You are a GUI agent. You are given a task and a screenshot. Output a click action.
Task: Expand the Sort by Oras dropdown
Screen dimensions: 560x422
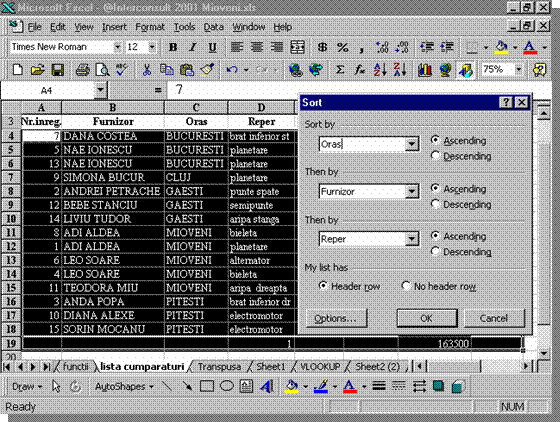[x=411, y=144]
